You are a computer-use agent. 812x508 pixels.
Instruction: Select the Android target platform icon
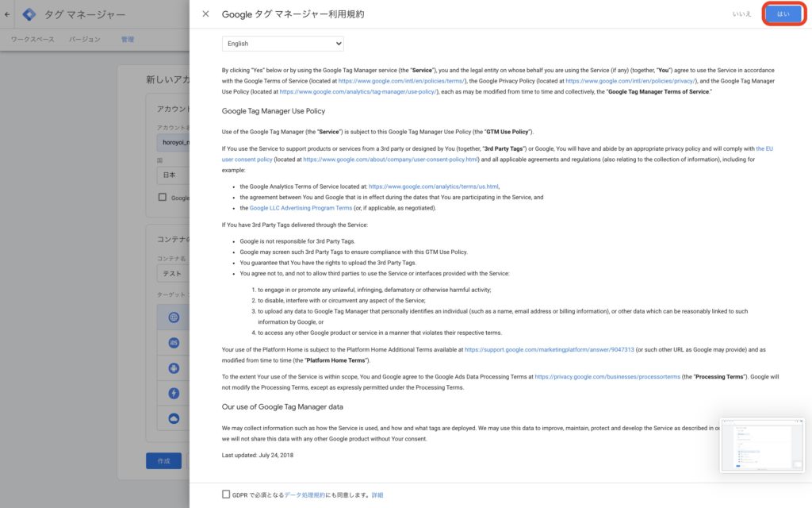[174, 368]
